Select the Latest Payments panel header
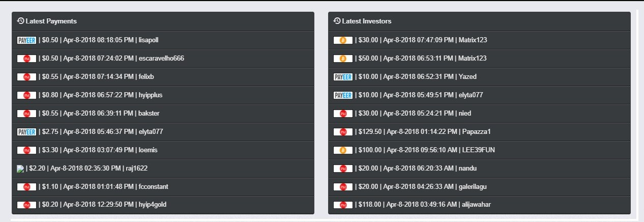 163,21
